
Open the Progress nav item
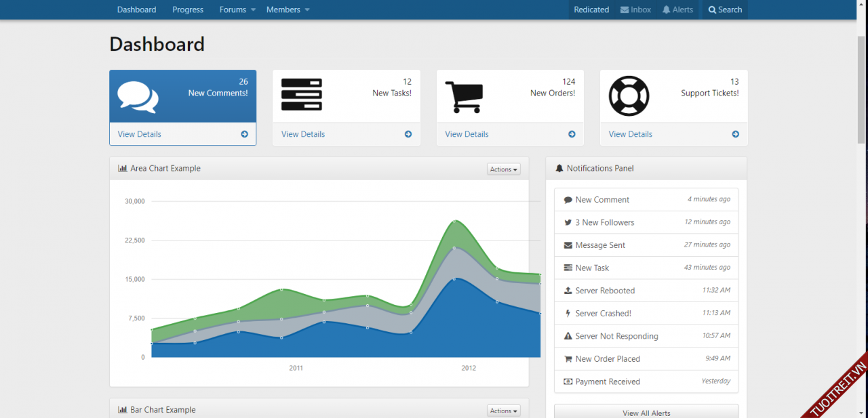point(188,9)
